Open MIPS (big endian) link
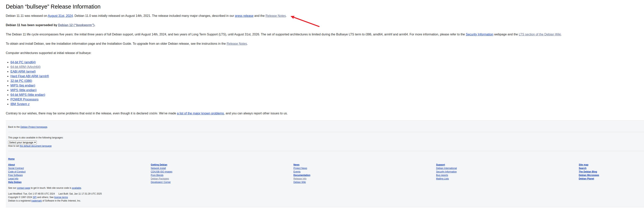The width and height of the screenshot is (644, 223). (x=23, y=85)
